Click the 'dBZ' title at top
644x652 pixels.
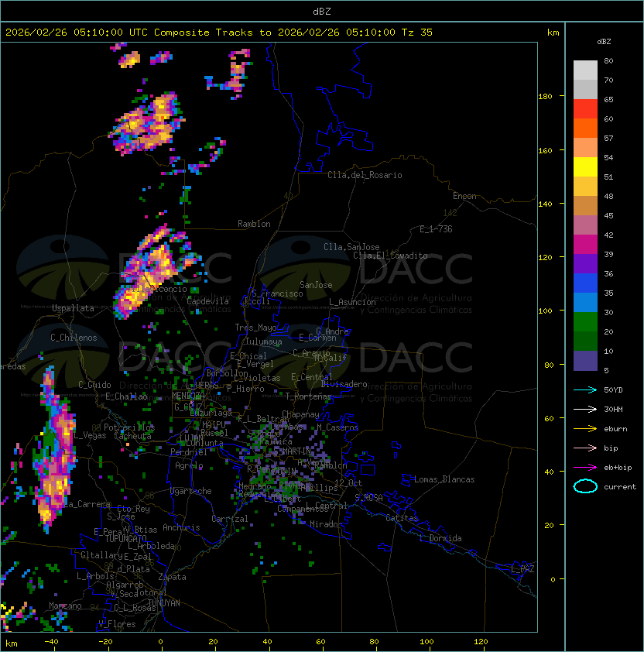(322, 12)
